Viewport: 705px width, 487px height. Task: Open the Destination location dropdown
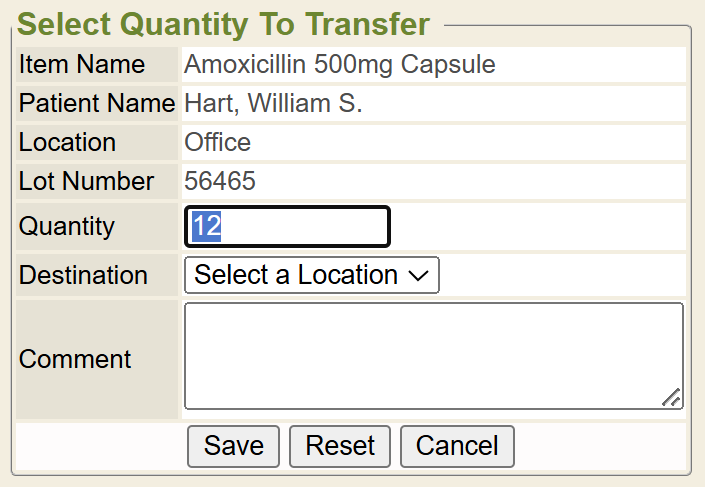pos(311,275)
